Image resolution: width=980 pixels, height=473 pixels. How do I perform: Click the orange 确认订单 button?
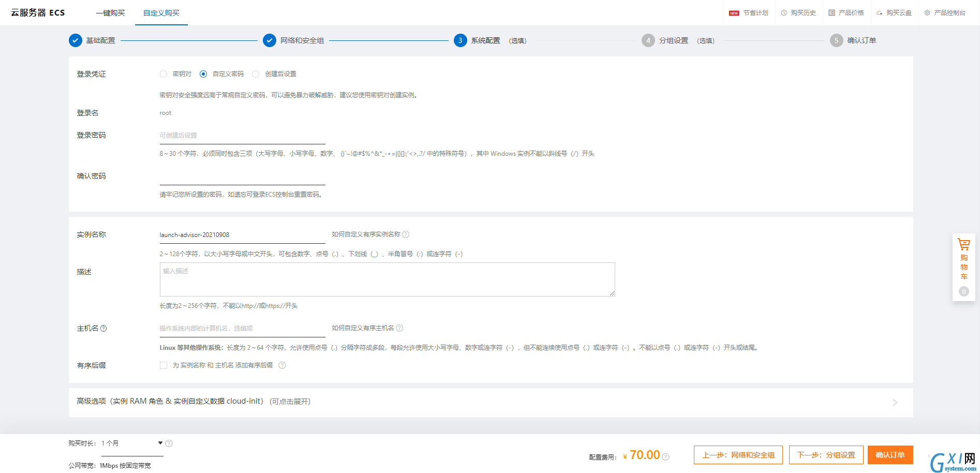tap(890, 455)
